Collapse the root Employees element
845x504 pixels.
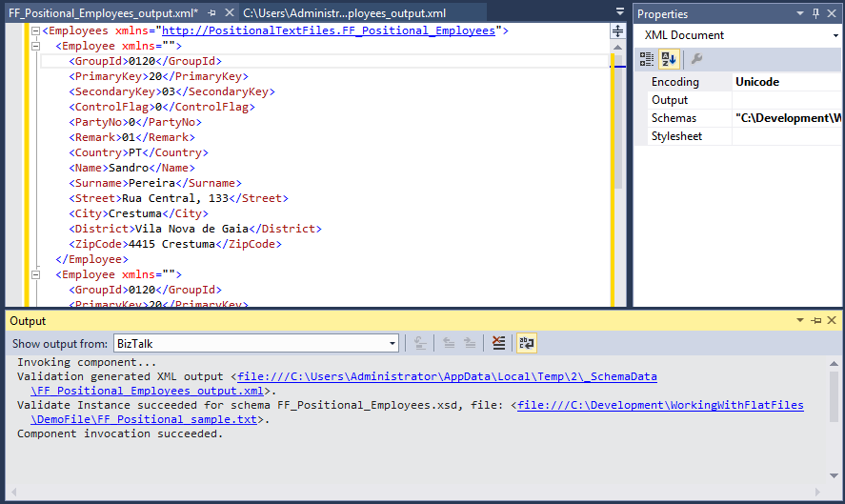click(35, 30)
